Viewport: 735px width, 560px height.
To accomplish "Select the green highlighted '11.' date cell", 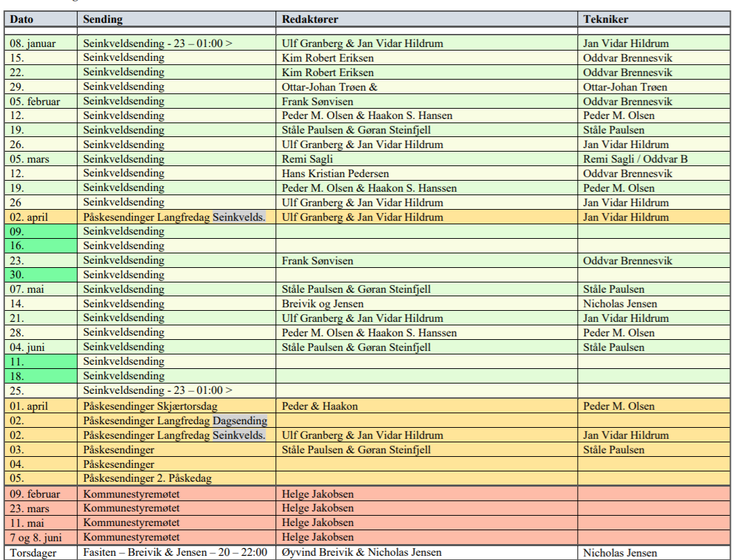I will (41, 361).
